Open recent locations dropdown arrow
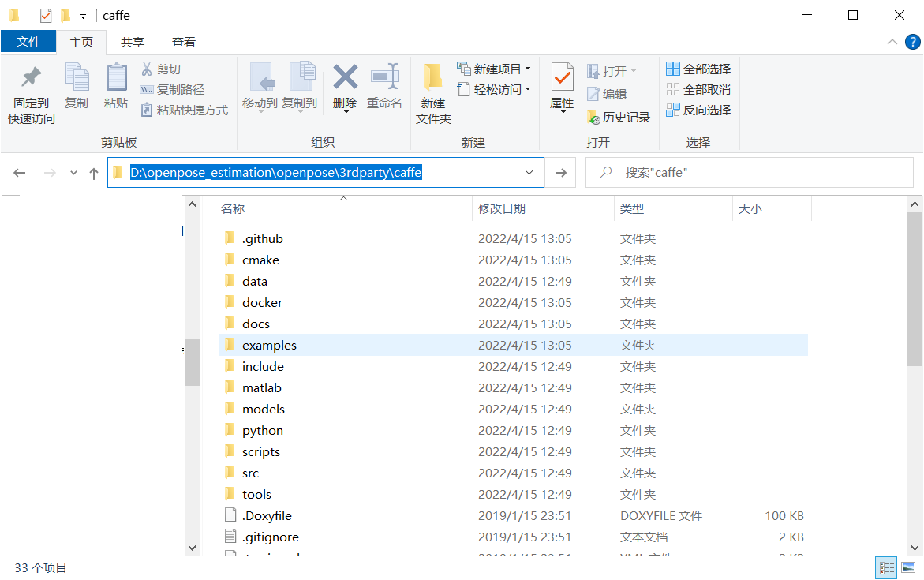 pyautogui.click(x=73, y=173)
